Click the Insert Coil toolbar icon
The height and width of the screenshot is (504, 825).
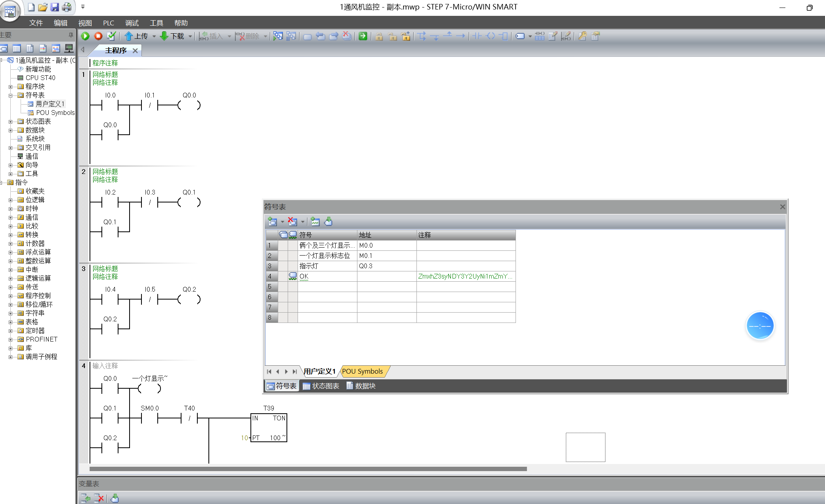coord(491,36)
